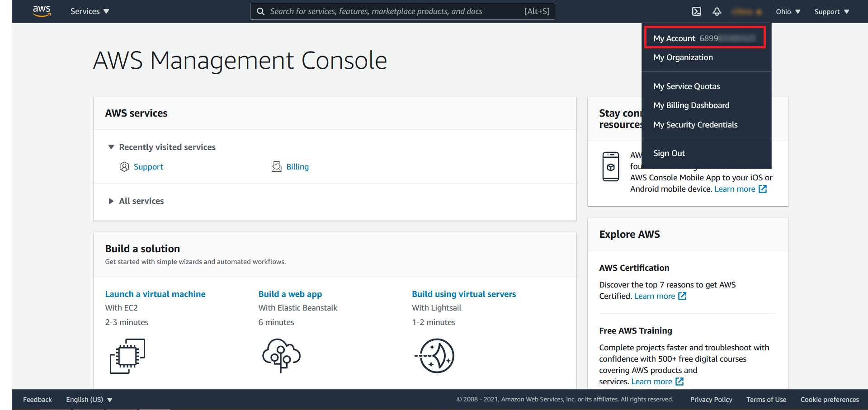Open the Support recently visited link
868x410 pixels.
click(x=148, y=167)
